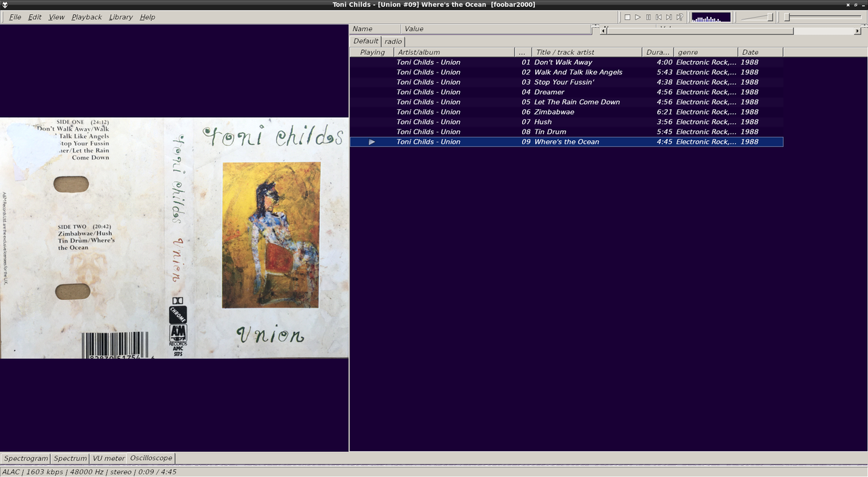Switch to the Default playlist tab
868x477 pixels.
tap(366, 41)
